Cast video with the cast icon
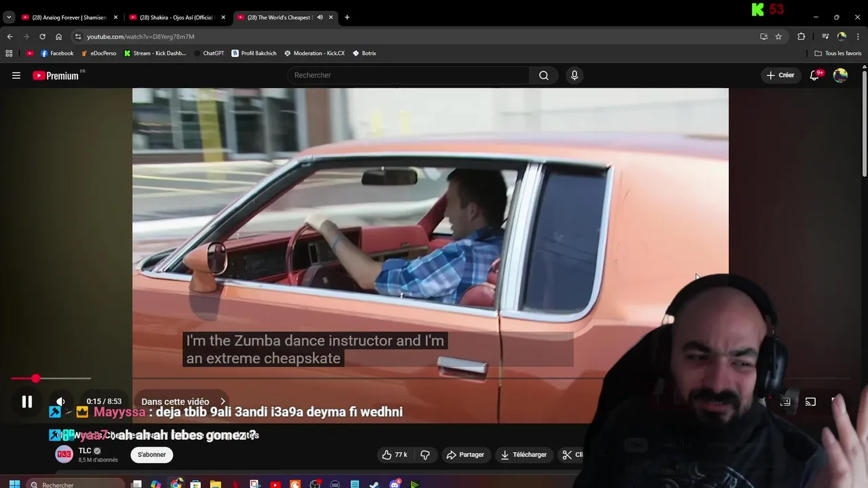Screen dimensions: 868x488 pos(810,402)
